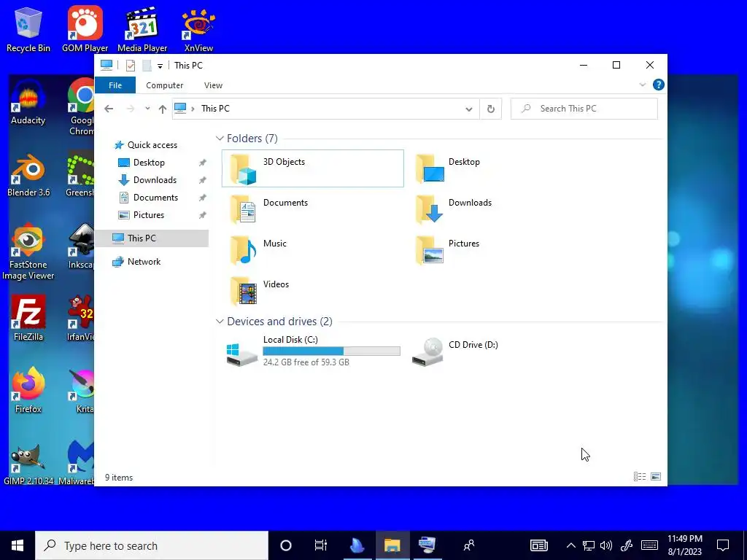Screen dimensions: 747x560
Task: Select the Firefox desktop shortcut
Action: [x=28, y=391]
